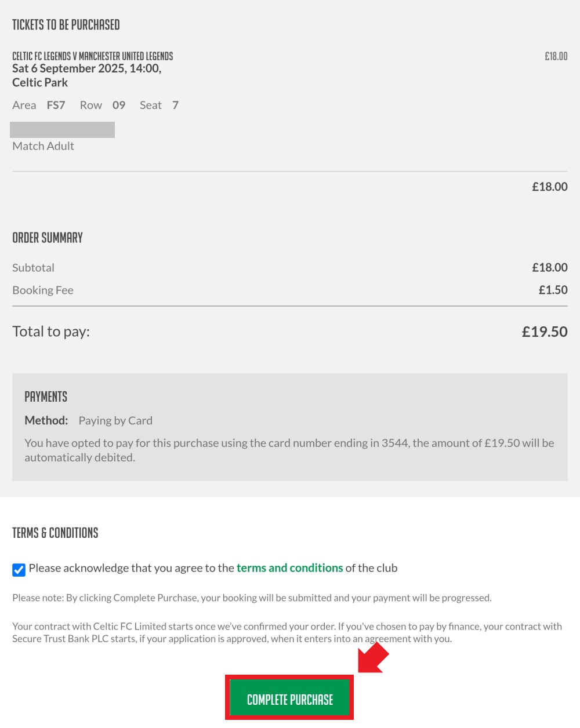Click the Payments panel heading
This screenshot has width=580, height=728.
(46, 396)
